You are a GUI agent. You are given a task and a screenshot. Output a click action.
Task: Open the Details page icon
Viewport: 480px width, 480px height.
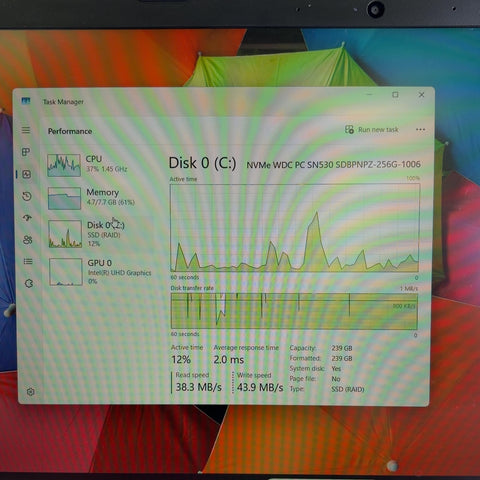(28, 261)
